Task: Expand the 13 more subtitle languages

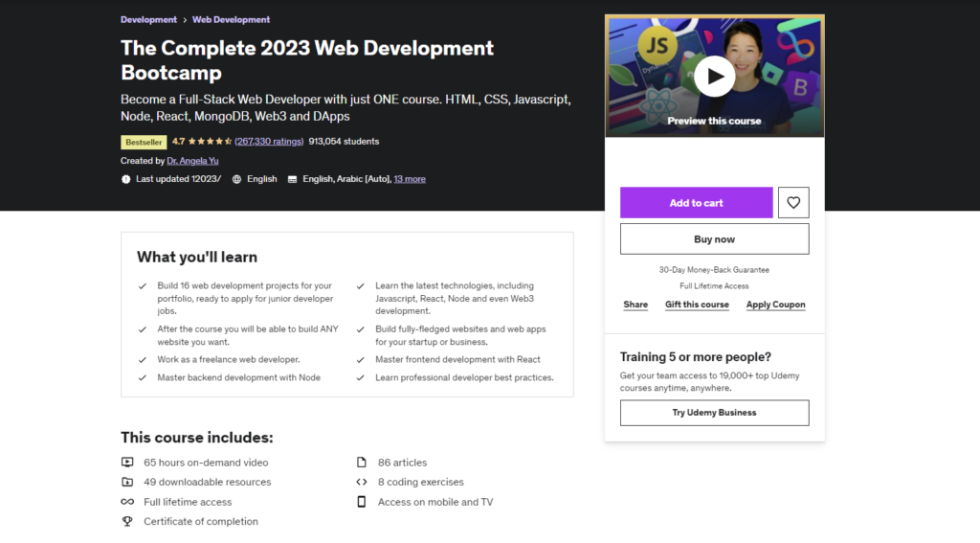Action: click(410, 179)
